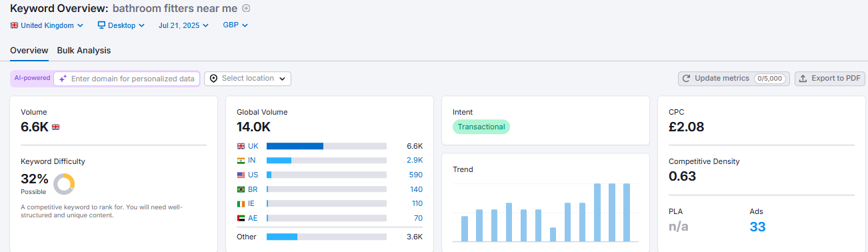Viewport: 868px width, 252px height.
Task: Click the plus icon beside keyword title
Action: click(246, 9)
